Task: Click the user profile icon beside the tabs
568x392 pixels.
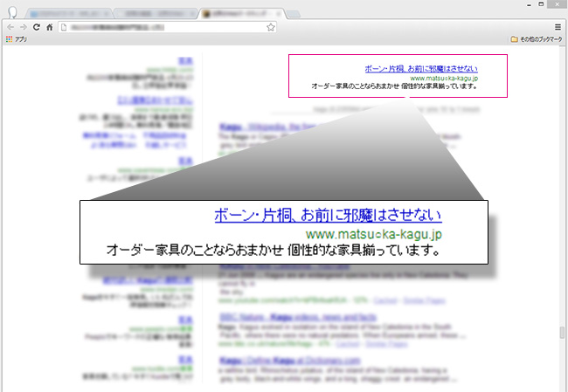Action: point(12,12)
